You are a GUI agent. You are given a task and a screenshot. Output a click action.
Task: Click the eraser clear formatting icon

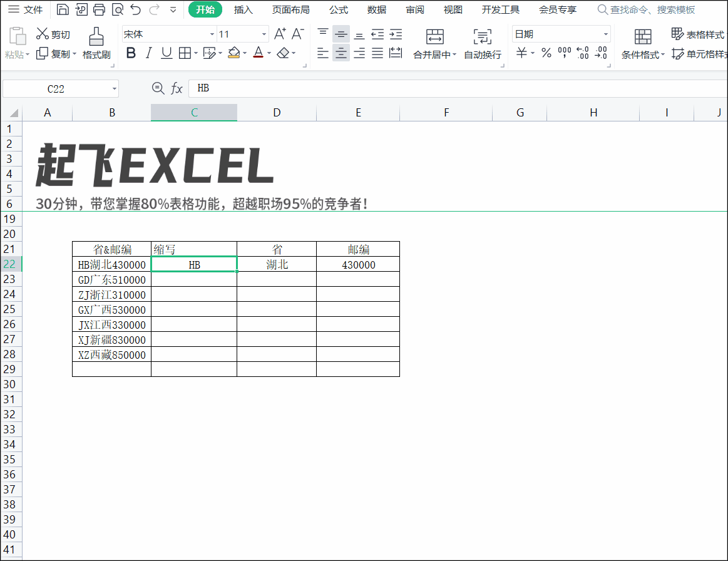pos(283,53)
